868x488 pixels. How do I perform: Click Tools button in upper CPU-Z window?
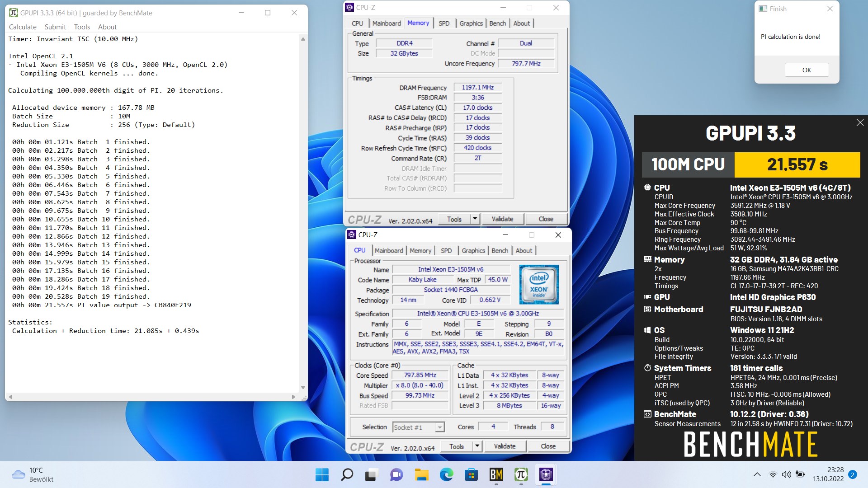pyautogui.click(x=454, y=219)
